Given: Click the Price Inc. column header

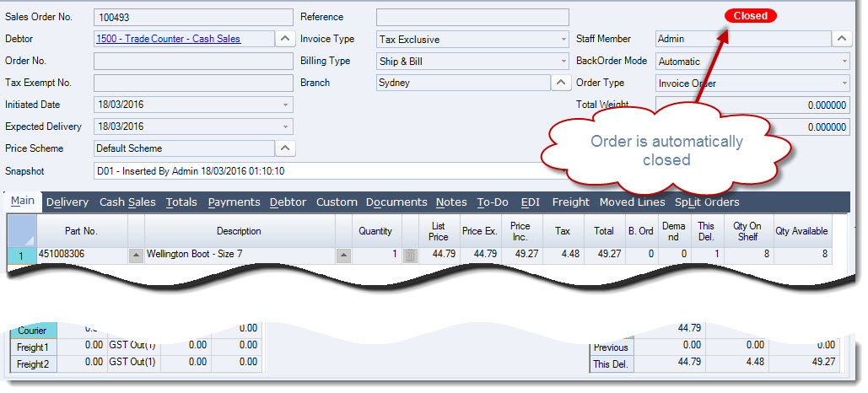Looking at the screenshot, I should [x=520, y=231].
